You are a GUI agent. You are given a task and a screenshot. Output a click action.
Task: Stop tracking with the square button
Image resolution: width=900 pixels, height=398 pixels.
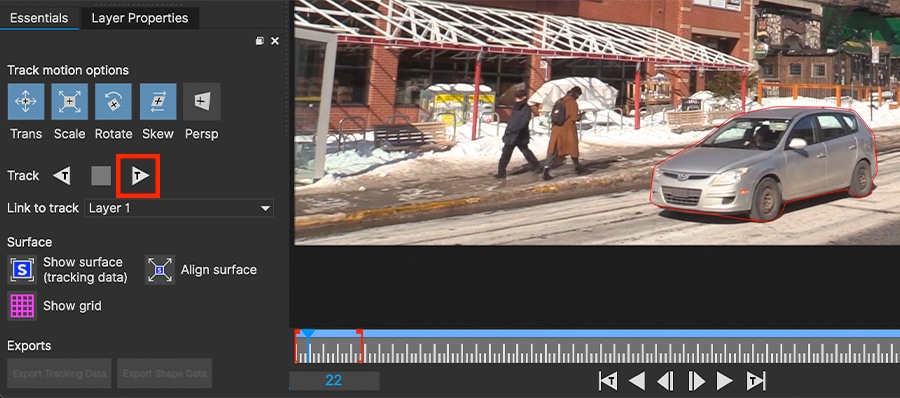101,176
